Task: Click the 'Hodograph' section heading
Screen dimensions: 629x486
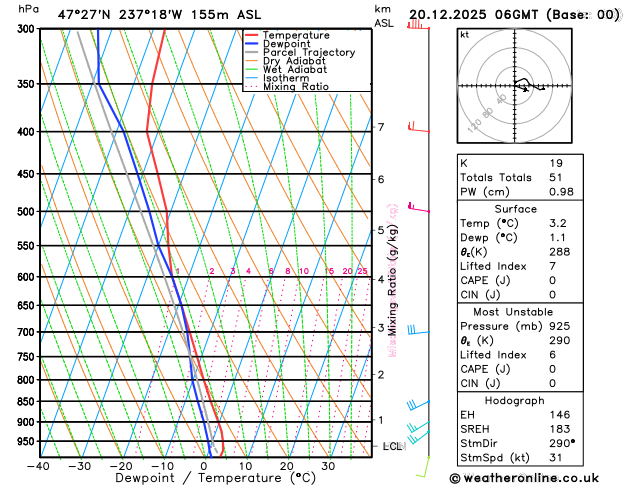Action: tap(514, 401)
